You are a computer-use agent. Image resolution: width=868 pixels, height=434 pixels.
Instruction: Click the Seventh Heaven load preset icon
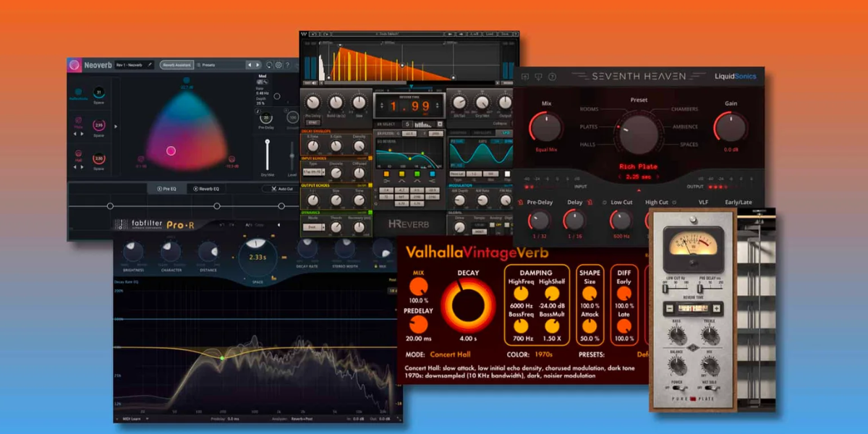[525, 77]
